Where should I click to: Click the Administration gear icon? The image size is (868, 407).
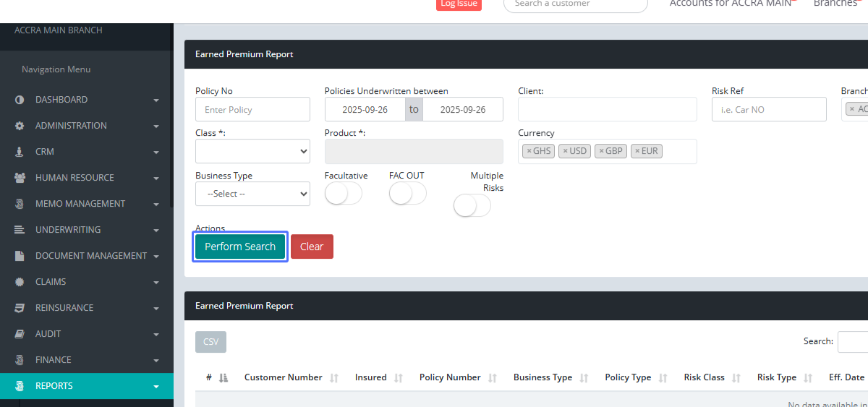(20, 126)
